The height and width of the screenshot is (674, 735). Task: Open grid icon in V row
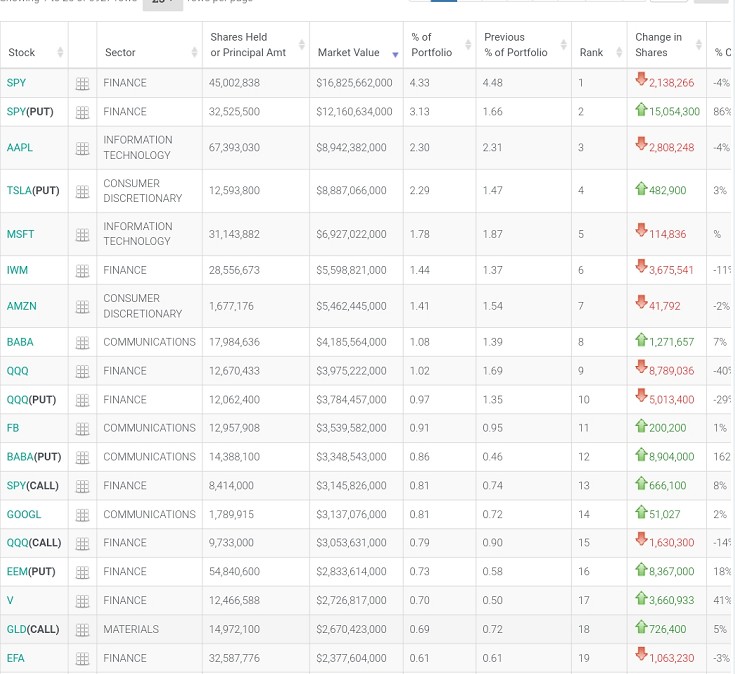(x=82, y=601)
